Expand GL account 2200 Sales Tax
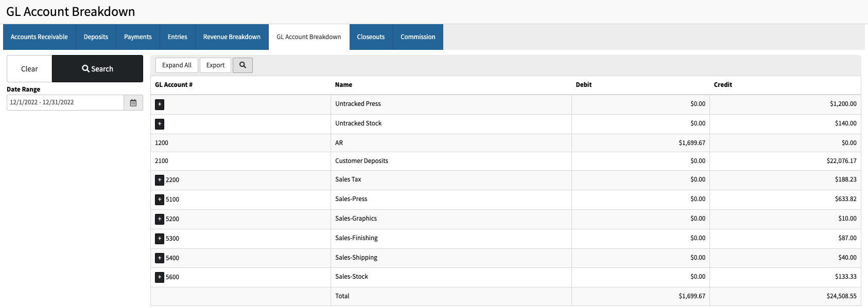This screenshot has height=308, width=868. click(x=160, y=180)
